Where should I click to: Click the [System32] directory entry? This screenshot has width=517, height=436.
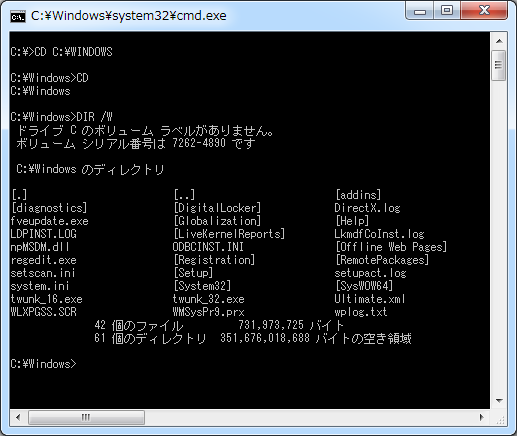tap(202, 286)
